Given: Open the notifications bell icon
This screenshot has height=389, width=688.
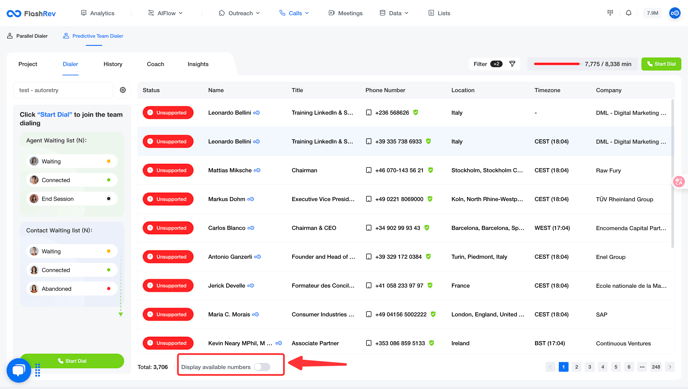Looking at the screenshot, I should [x=628, y=13].
